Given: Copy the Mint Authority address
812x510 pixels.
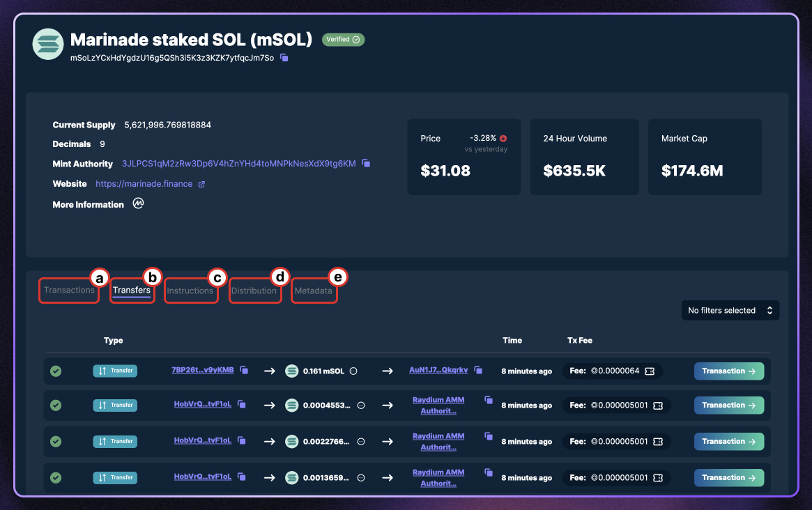Looking at the screenshot, I should tap(366, 163).
